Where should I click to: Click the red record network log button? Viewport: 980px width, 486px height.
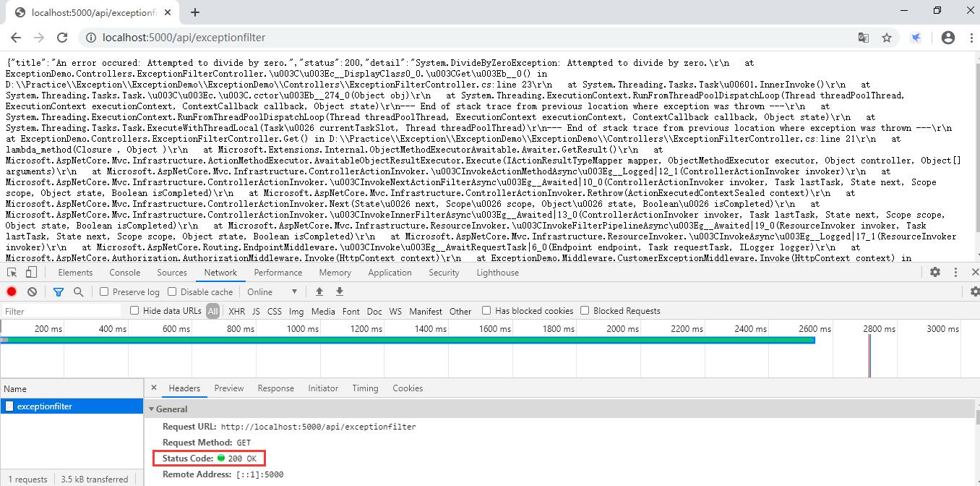[x=12, y=291]
